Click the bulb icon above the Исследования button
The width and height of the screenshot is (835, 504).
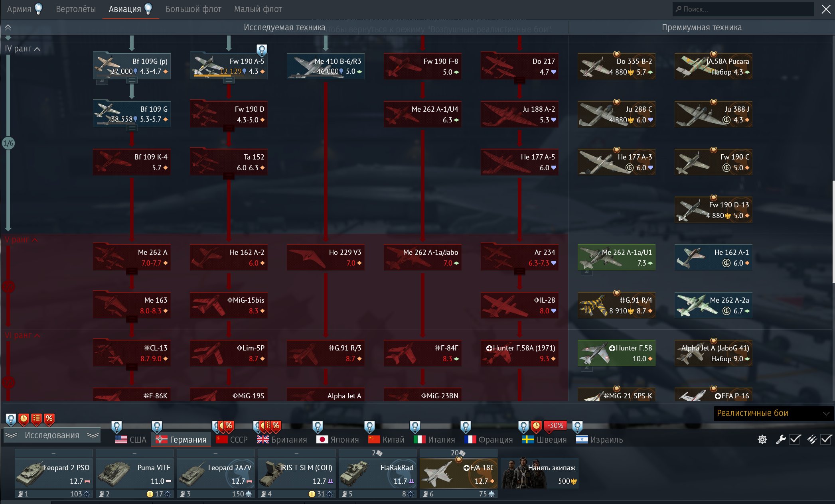[11, 419]
